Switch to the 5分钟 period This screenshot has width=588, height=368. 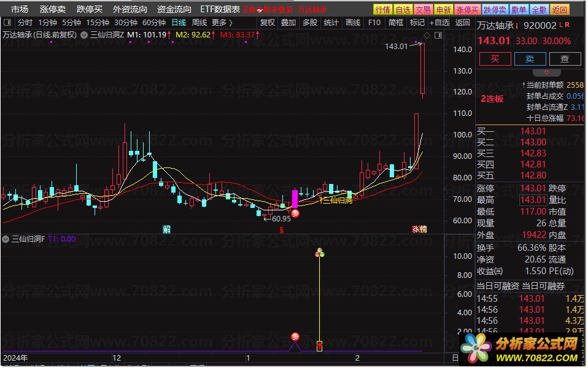click(x=71, y=23)
